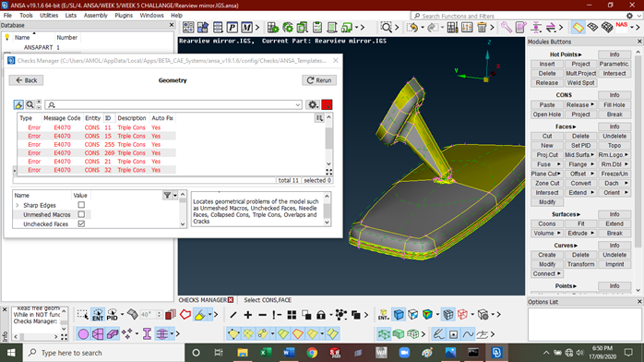Click the red polygon selection icon

(x=185, y=315)
